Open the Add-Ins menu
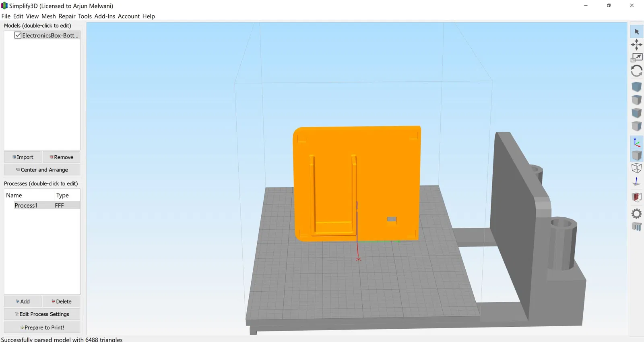 coord(105,16)
